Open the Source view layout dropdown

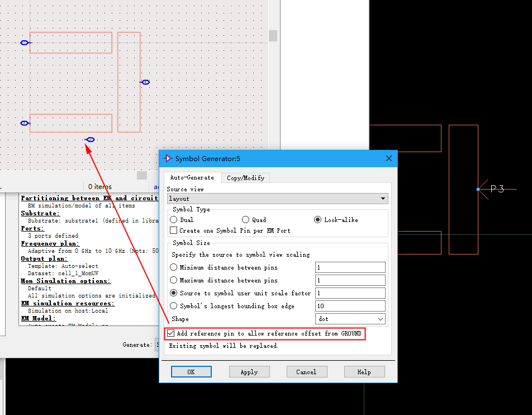tap(278, 199)
